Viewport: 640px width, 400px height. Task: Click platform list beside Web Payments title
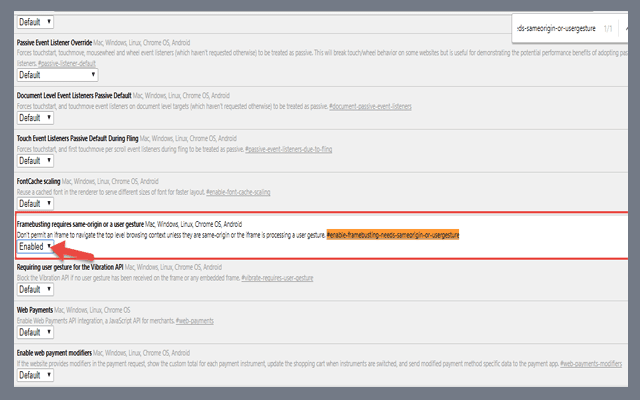coord(92,310)
